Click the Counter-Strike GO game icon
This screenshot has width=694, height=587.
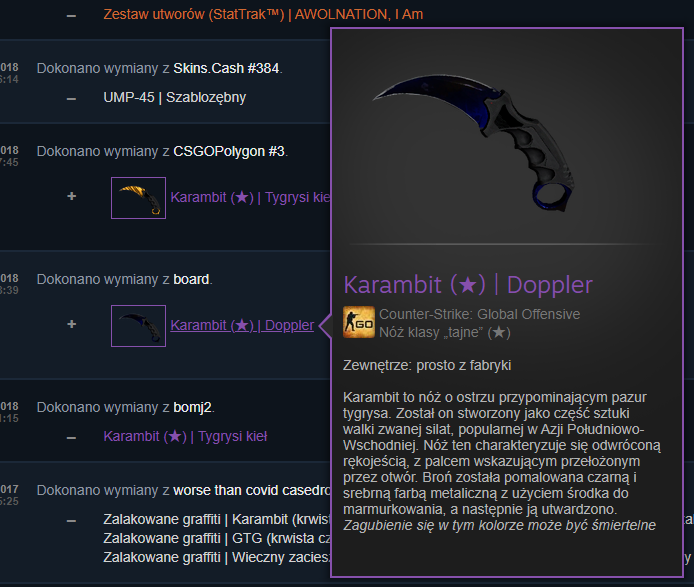[x=359, y=322]
